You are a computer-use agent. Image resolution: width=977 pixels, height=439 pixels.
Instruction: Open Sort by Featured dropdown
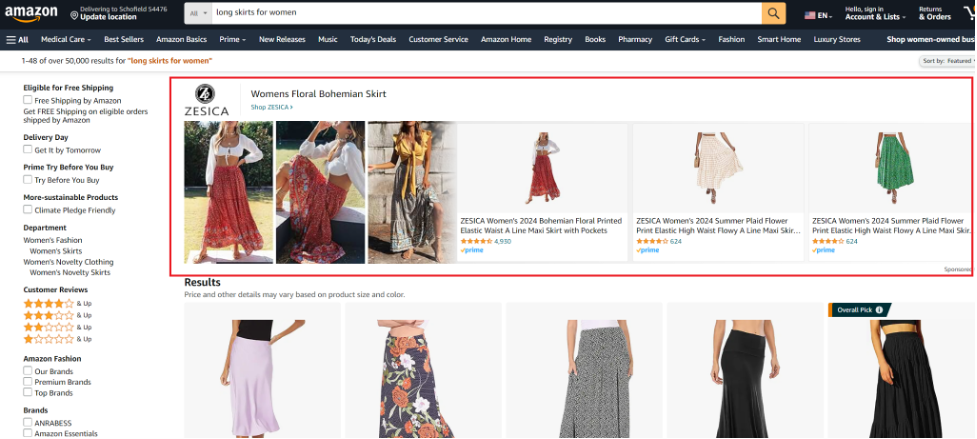coord(948,61)
